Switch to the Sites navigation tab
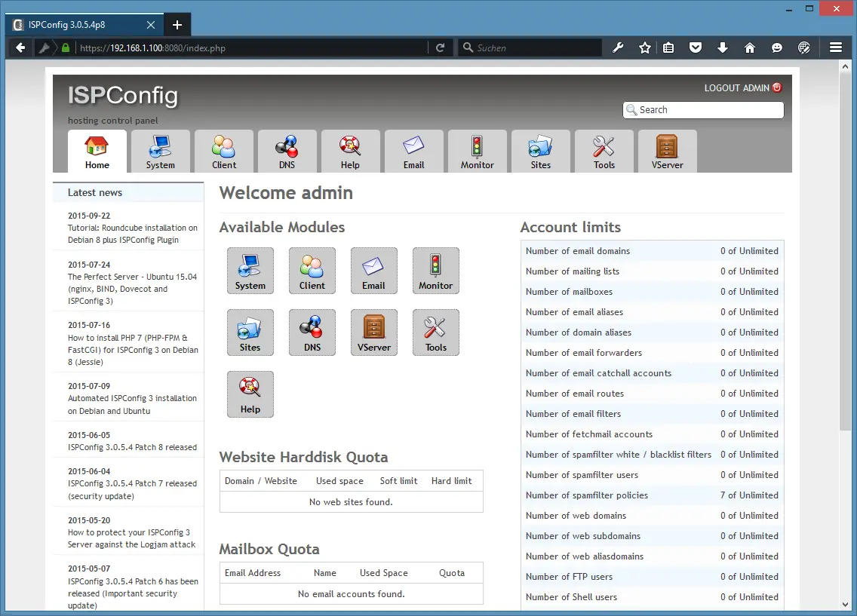 tap(541, 152)
